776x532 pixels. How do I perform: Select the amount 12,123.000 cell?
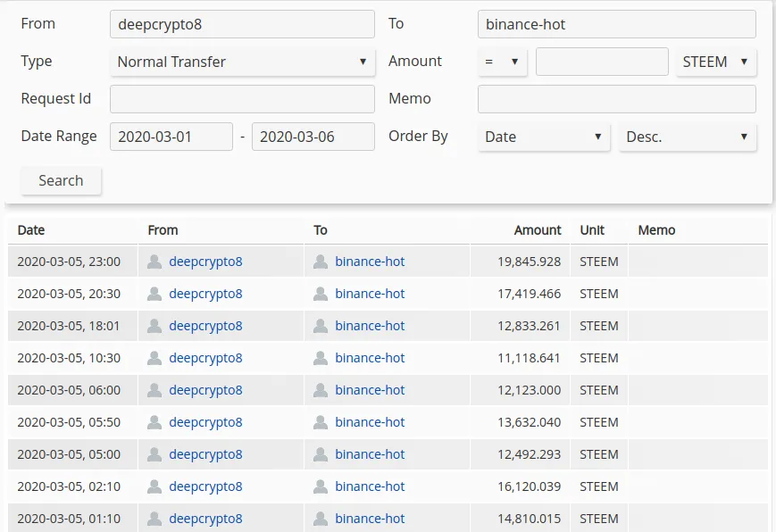click(x=520, y=390)
